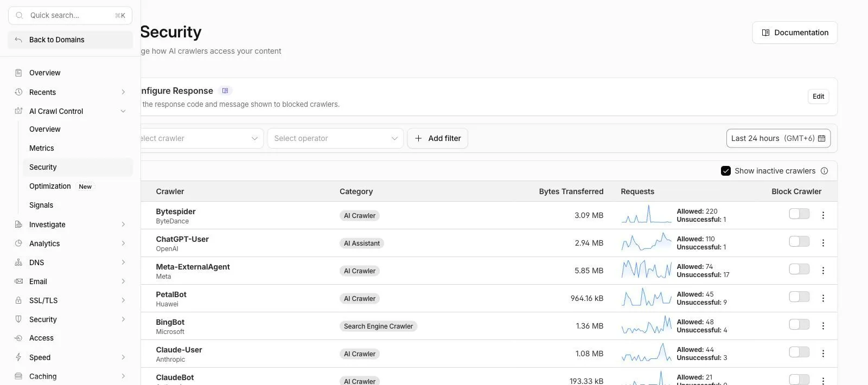Click the Email envelope icon

click(18, 281)
